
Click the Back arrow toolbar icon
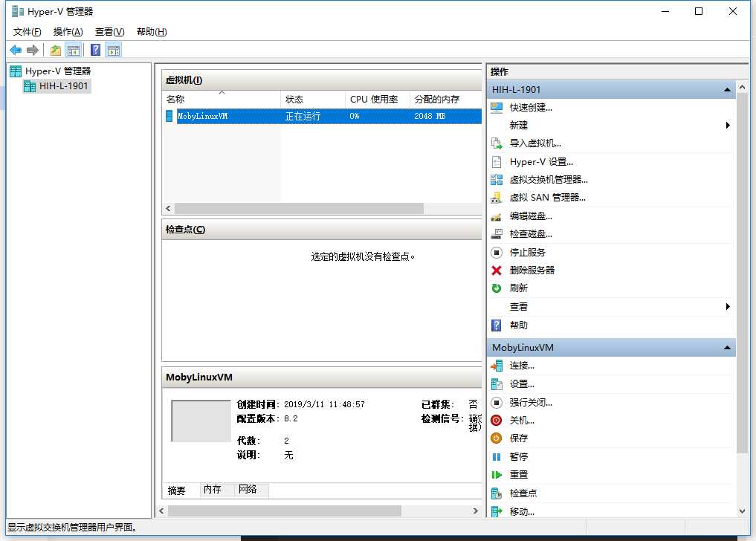tap(16, 50)
